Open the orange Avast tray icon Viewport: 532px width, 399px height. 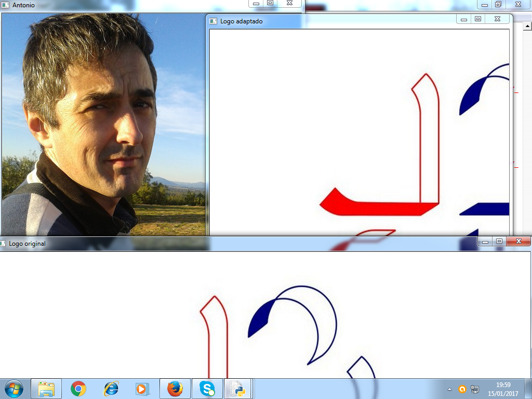coord(462,389)
